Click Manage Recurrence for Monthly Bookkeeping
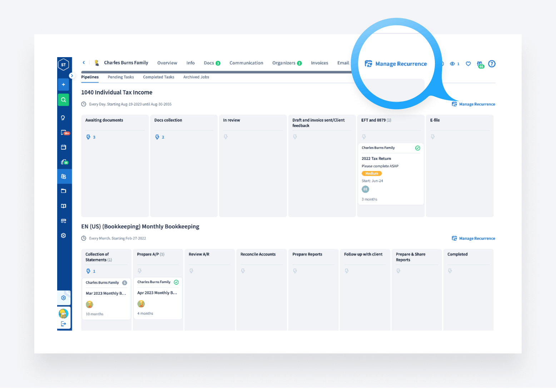The height and width of the screenshot is (392, 556). pyautogui.click(x=473, y=238)
